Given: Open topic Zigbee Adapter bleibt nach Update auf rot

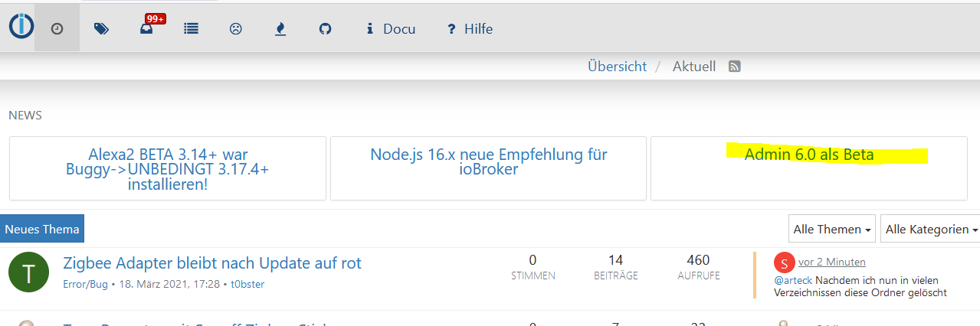Looking at the screenshot, I should 212,263.
